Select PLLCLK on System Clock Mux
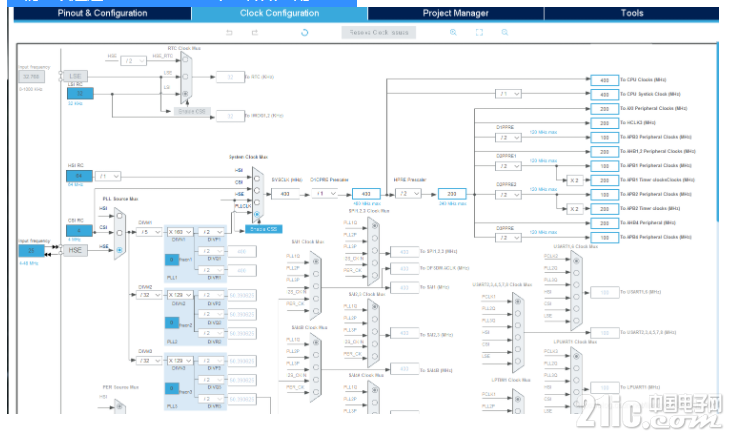Viewport: 730px width, 437px height. pyautogui.click(x=257, y=214)
